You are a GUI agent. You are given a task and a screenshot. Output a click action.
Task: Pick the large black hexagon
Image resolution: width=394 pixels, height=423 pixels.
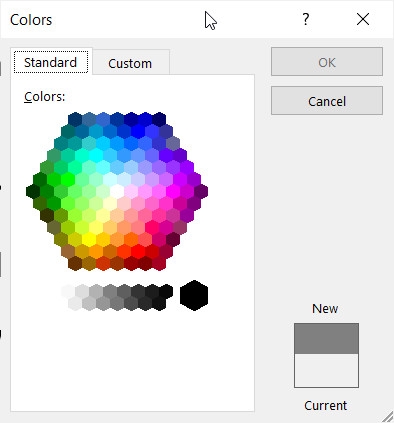point(194,295)
